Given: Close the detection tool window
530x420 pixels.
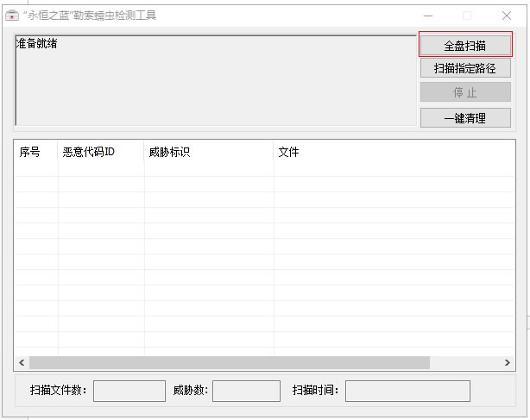Looking at the screenshot, I should pos(507,16).
